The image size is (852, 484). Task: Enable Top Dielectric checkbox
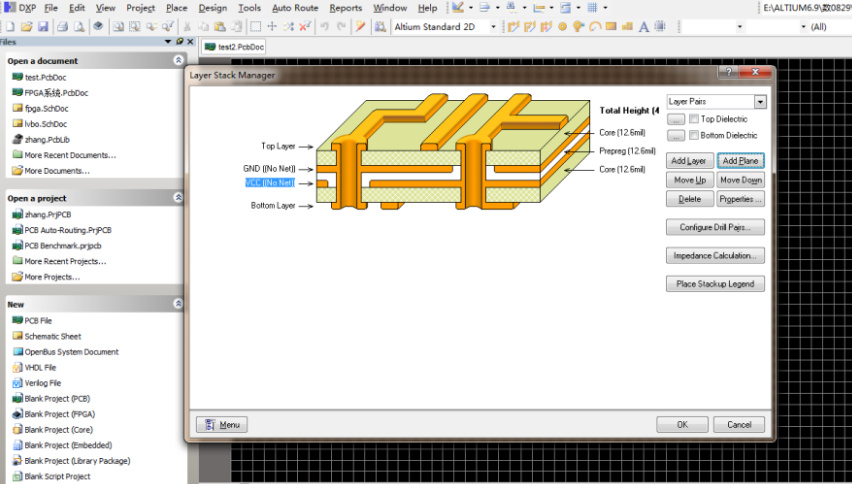(694, 119)
